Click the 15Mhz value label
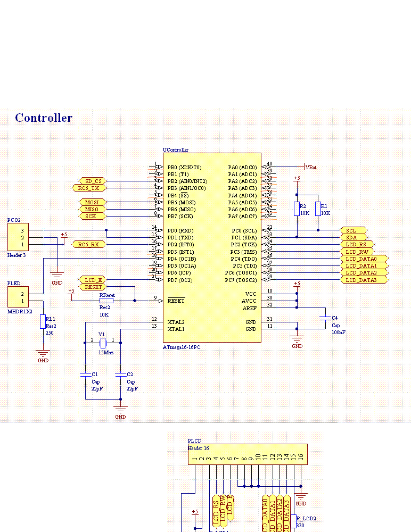 tap(106, 353)
